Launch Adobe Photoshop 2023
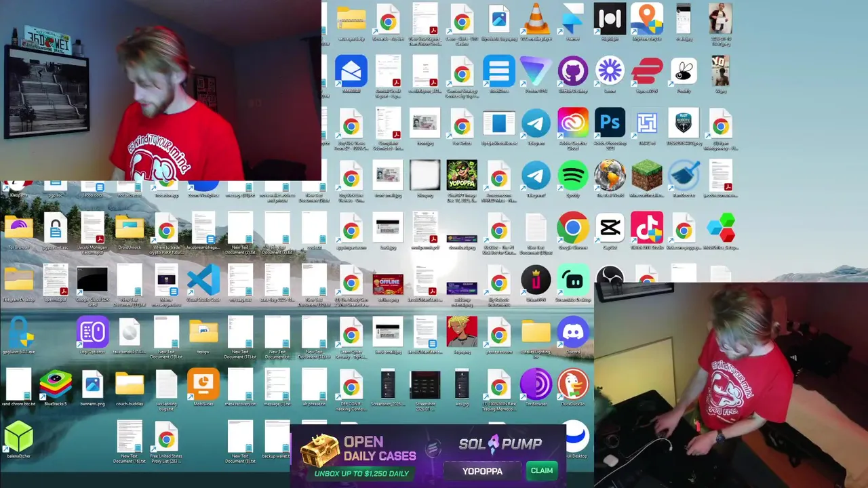 610,123
